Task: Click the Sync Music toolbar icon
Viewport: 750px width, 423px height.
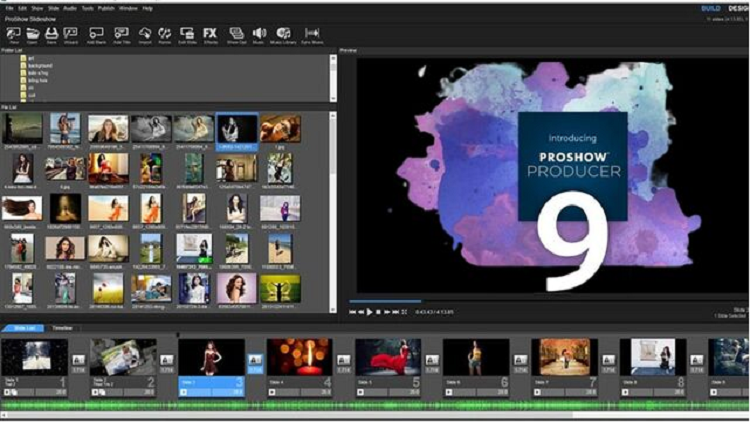Action: click(312, 35)
